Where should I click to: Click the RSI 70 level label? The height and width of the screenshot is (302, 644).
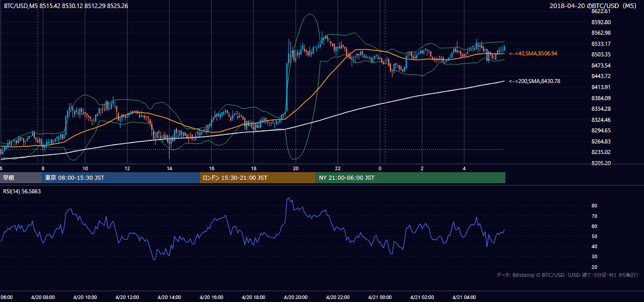(594, 216)
